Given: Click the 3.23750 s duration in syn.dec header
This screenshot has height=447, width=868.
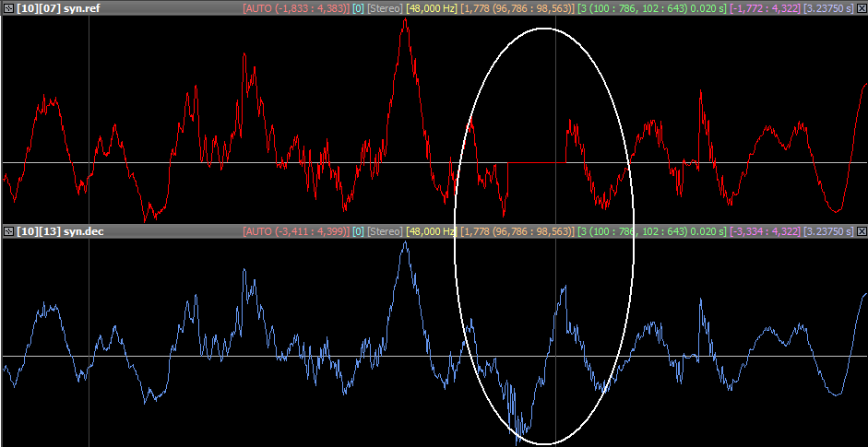Looking at the screenshot, I should pos(828,230).
